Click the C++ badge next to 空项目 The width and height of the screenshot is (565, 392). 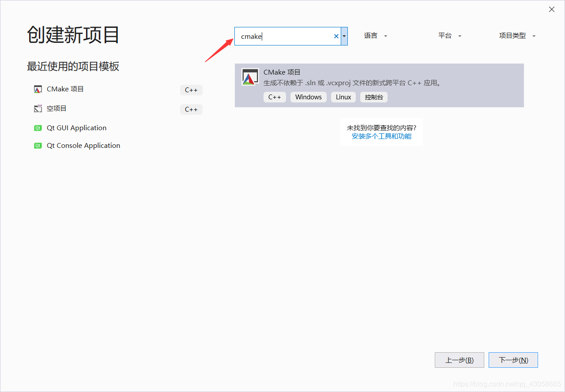(191, 109)
